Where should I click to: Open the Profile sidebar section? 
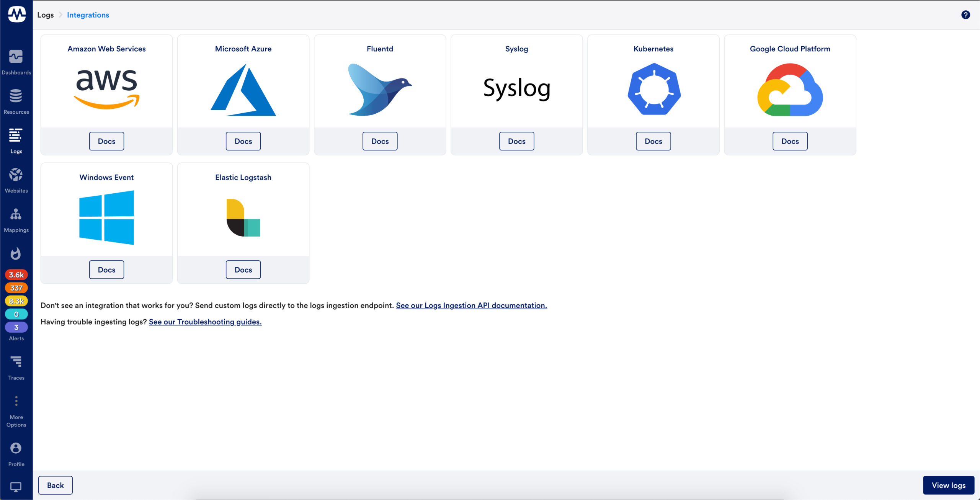pos(16,454)
